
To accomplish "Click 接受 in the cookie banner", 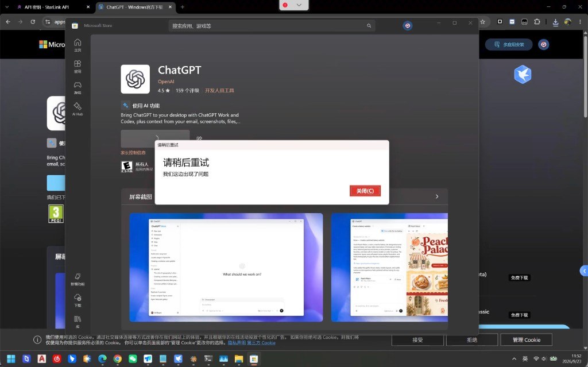I will 417,339.
